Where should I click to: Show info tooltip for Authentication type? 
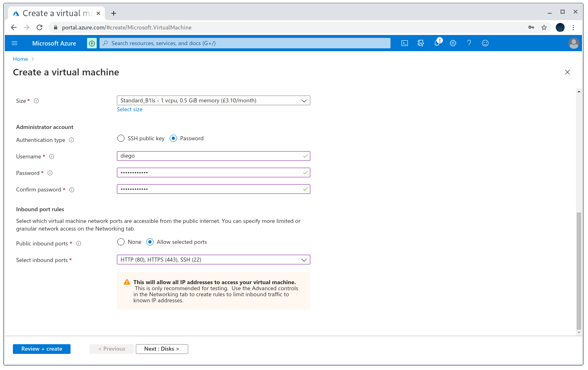71,140
